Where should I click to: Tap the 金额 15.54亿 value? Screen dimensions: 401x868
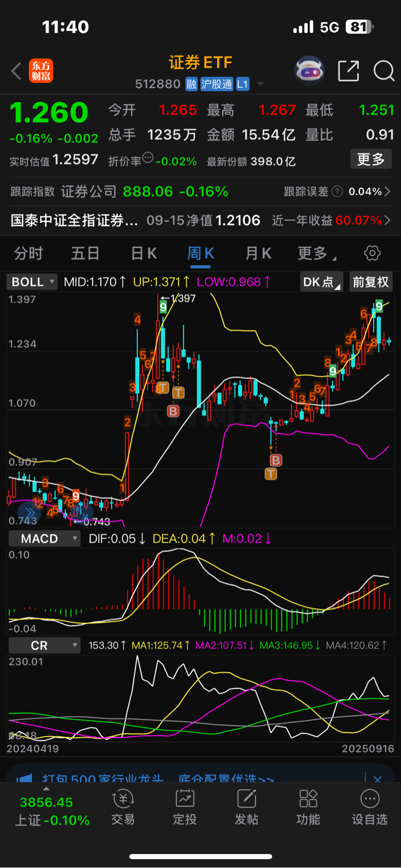(251, 135)
